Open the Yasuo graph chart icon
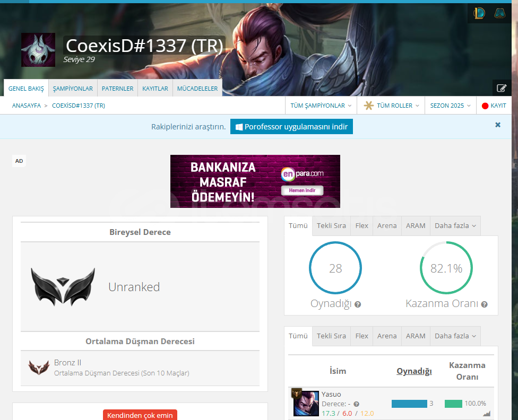The height and width of the screenshot is (420, 518). (487, 414)
